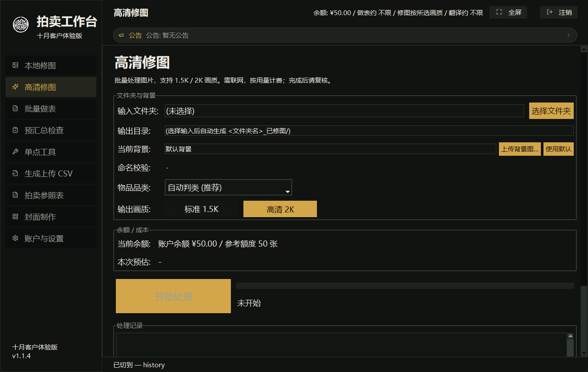Open 单点工具 from the sidebar
588x372 pixels.
pos(51,152)
